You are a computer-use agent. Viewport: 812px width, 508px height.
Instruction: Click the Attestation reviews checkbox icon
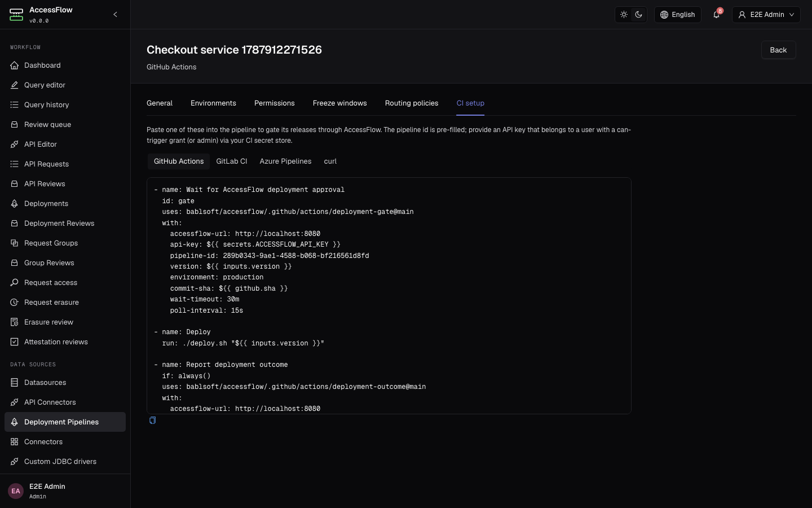15,342
